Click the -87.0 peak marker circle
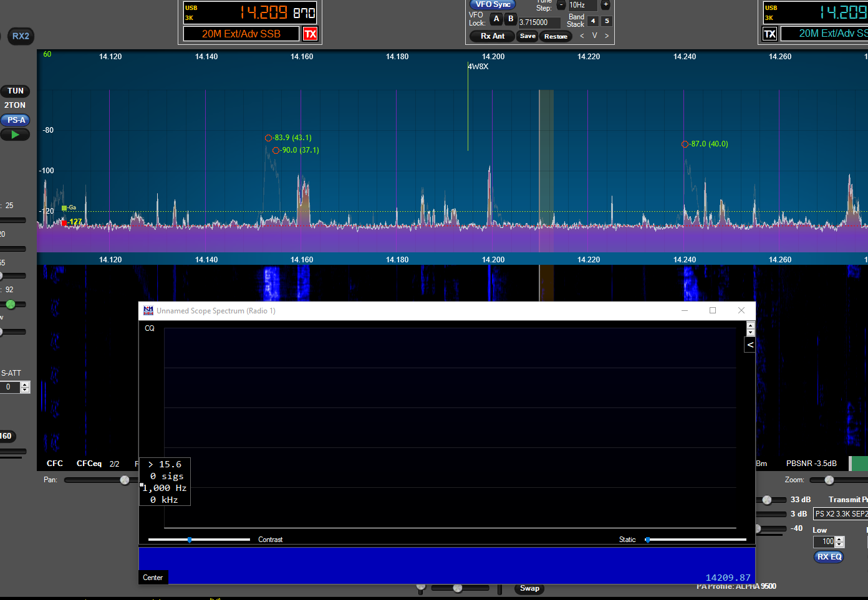The width and height of the screenshot is (868, 600). 685,144
